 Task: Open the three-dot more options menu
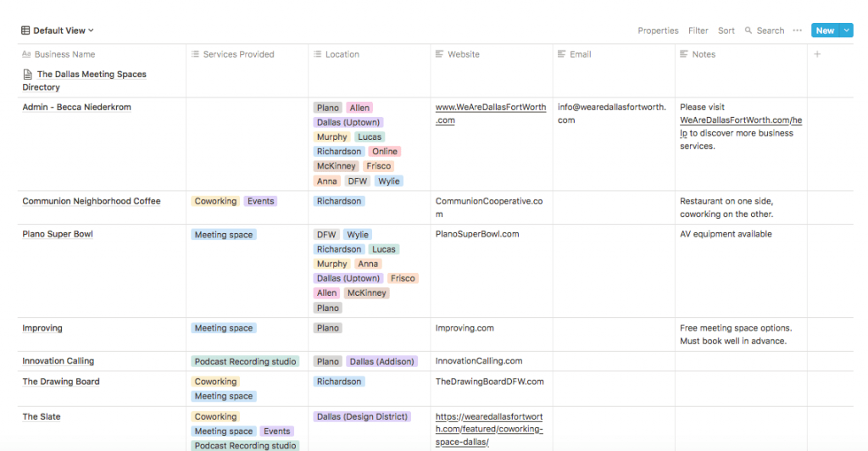797,31
